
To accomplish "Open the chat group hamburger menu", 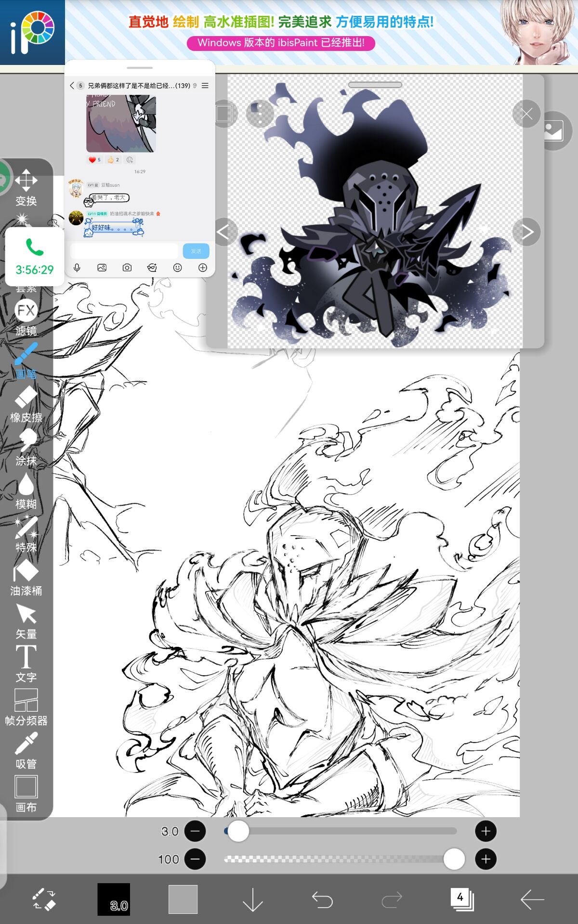I will (x=205, y=86).
